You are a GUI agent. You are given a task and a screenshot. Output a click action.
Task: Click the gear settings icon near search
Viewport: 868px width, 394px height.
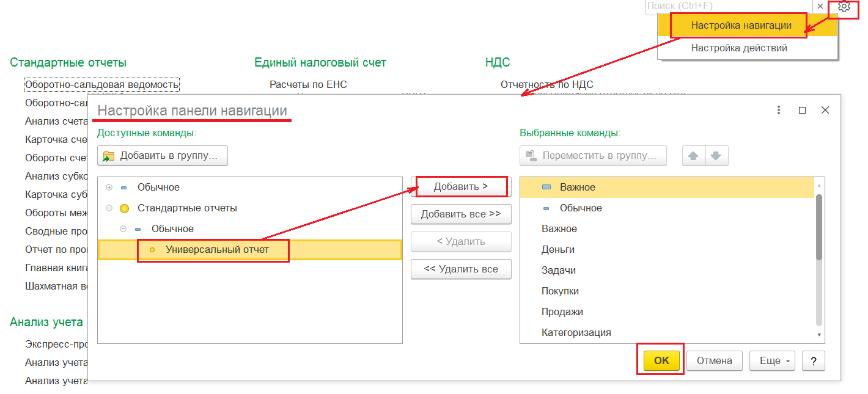[844, 7]
